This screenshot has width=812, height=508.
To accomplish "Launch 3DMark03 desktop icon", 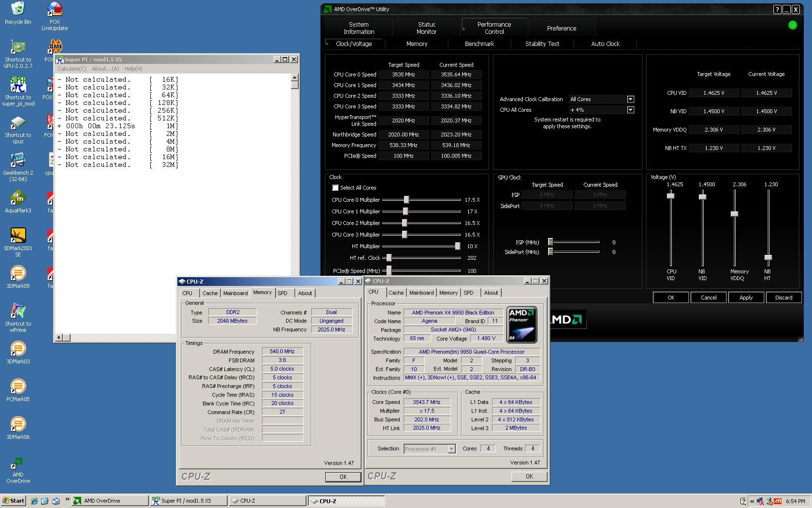I will coord(18,353).
